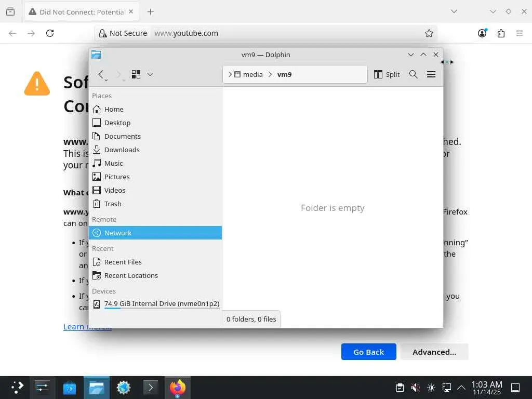The image size is (532, 399).
Task: Switch Dolphin to icons view mode
Action: click(136, 74)
